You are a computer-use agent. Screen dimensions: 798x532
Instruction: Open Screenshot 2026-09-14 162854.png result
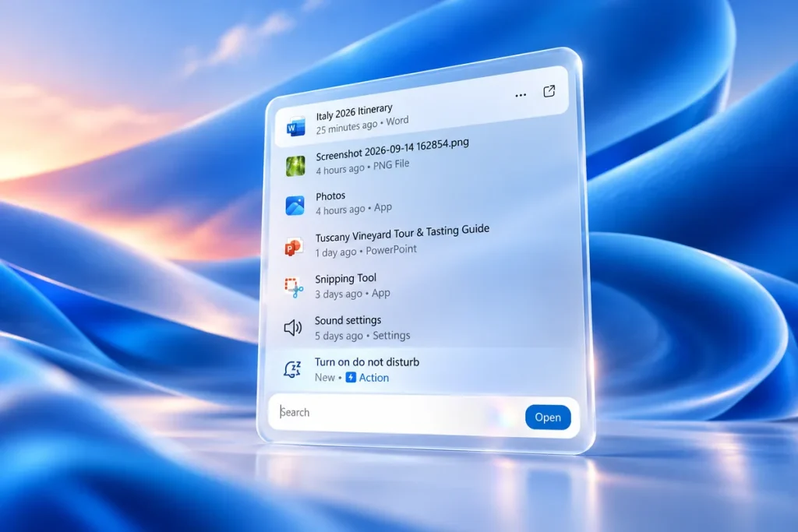click(x=392, y=149)
